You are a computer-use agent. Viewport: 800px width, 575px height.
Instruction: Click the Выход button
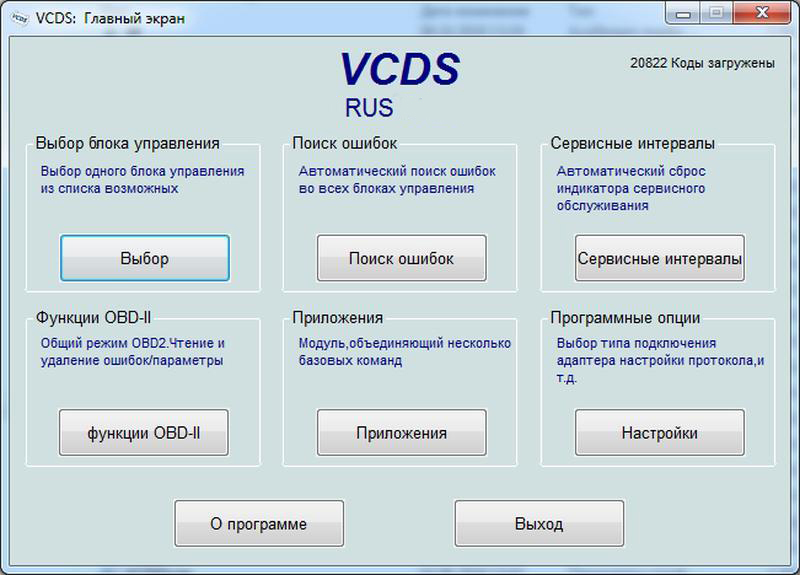(x=539, y=523)
